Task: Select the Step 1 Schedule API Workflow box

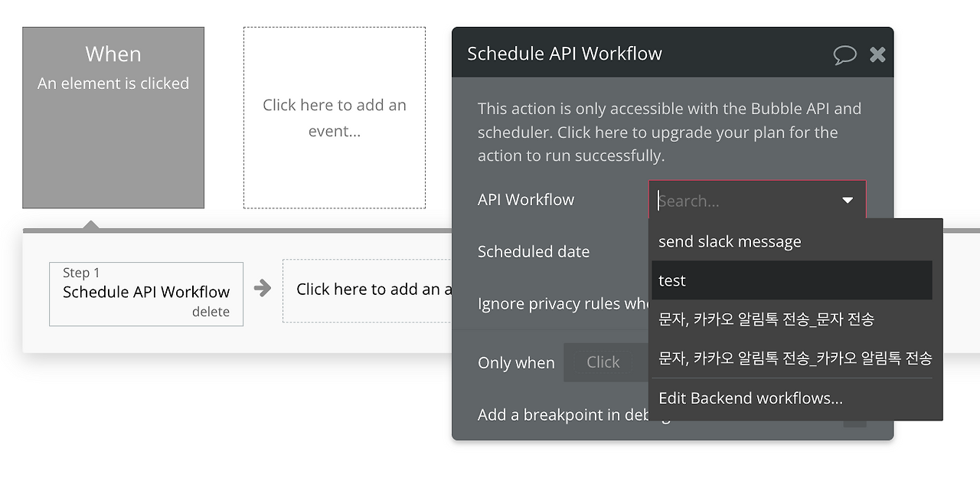Action: pos(146,294)
